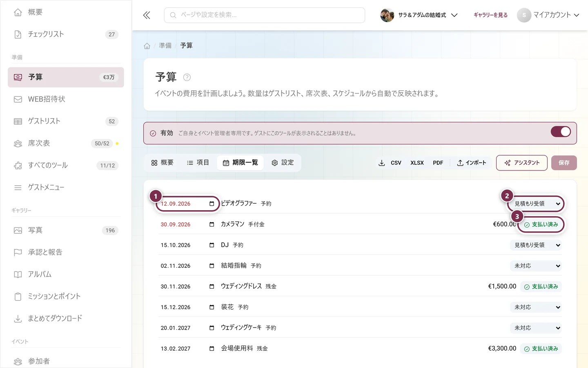This screenshot has height=368, width=588.
Task: Toggle 支払い済み status for ウェディングドレス
Action: coord(541,287)
